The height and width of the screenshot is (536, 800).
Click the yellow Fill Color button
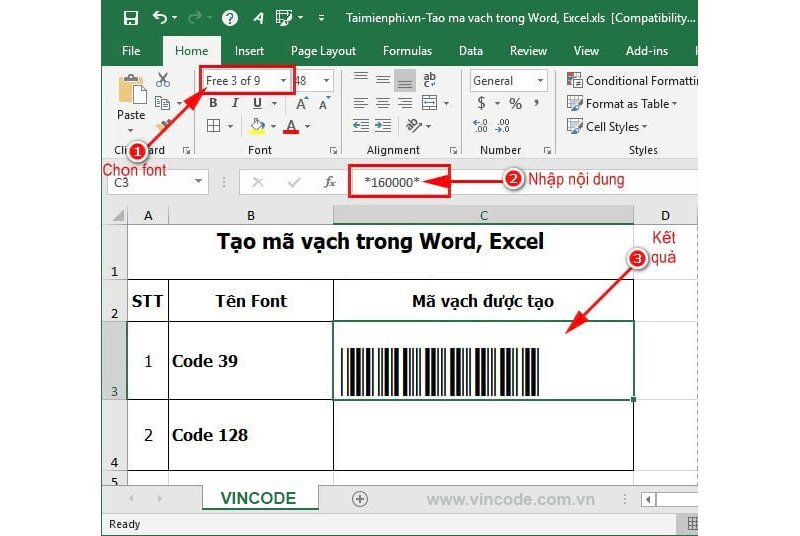pos(257,127)
